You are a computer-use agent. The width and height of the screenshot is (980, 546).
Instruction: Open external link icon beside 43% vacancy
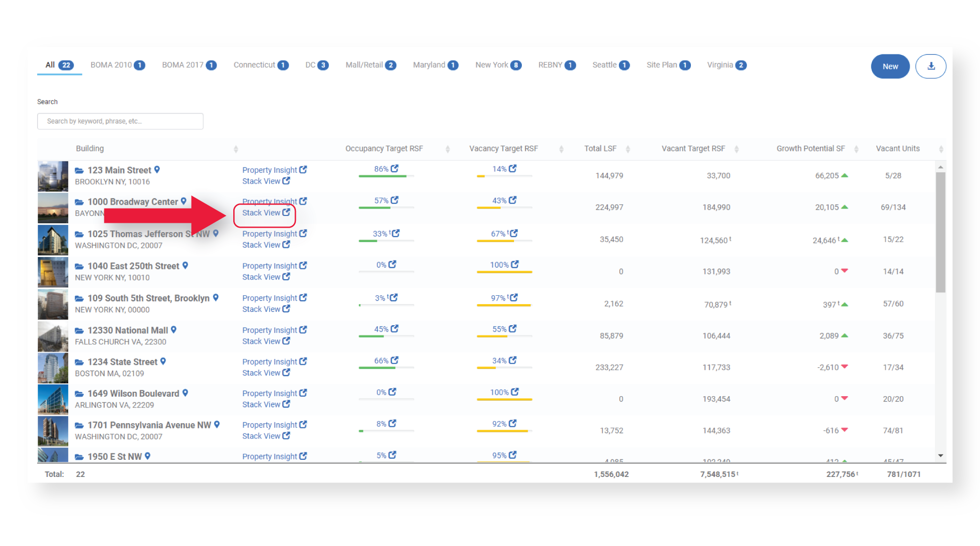tap(513, 200)
